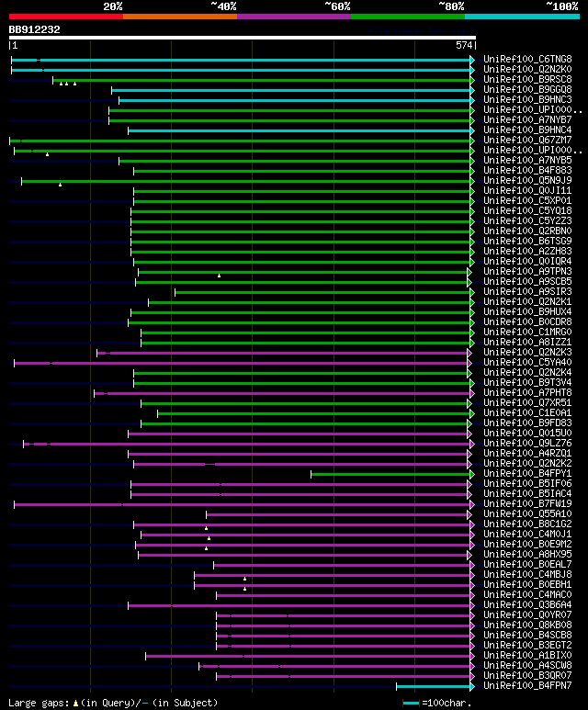Image resolution: width=588 pixels, height=710 pixels.
Task: Select the UniRef100_Q2N2K1 label
Action: pyautogui.click(x=527, y=301)
